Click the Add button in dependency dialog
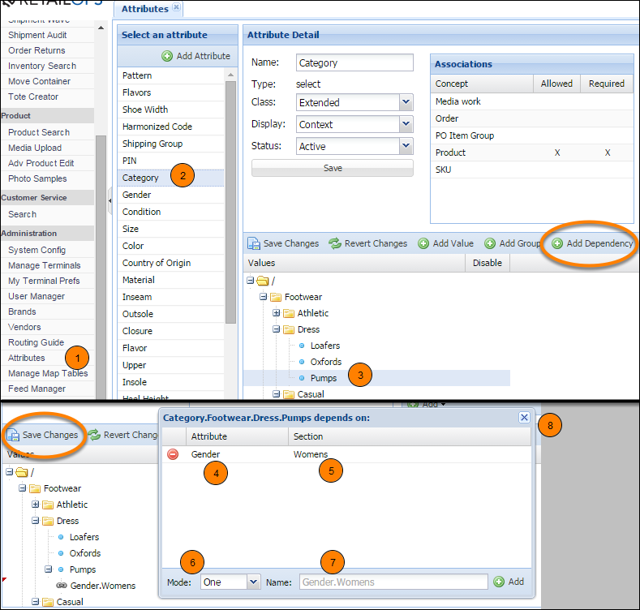 [x=509, y=582]
